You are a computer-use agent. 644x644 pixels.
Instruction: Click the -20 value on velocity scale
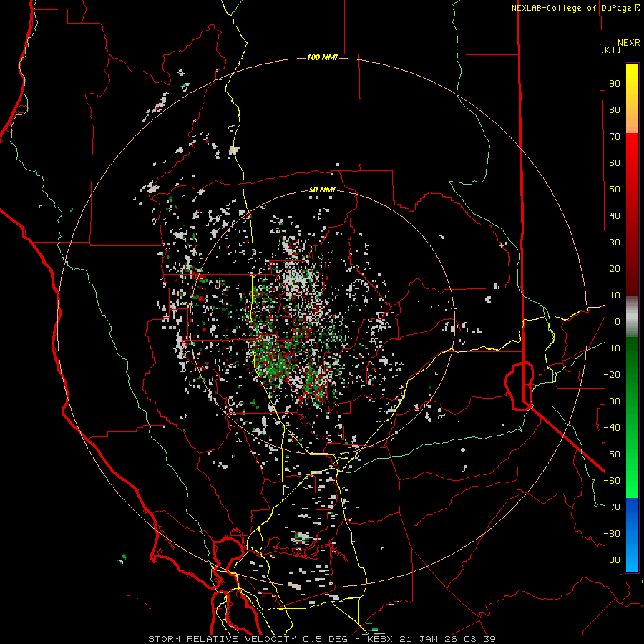(612, 374)
